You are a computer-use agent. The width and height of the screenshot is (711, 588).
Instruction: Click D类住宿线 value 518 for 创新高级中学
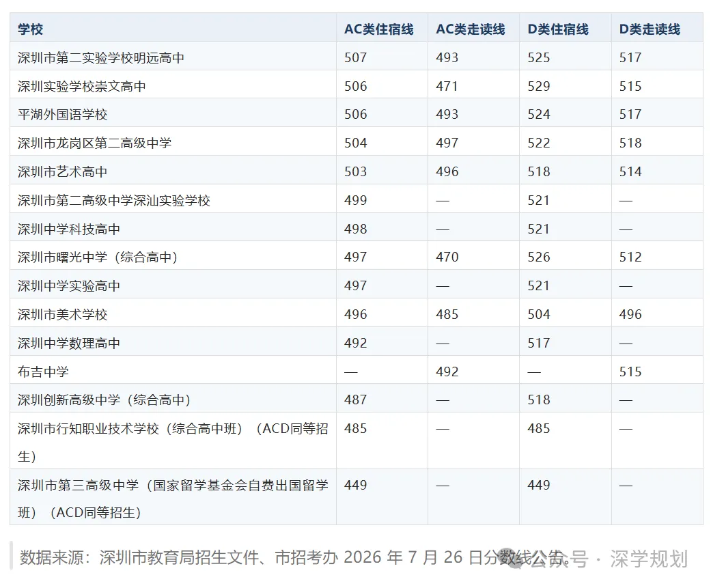coord(539,400)
